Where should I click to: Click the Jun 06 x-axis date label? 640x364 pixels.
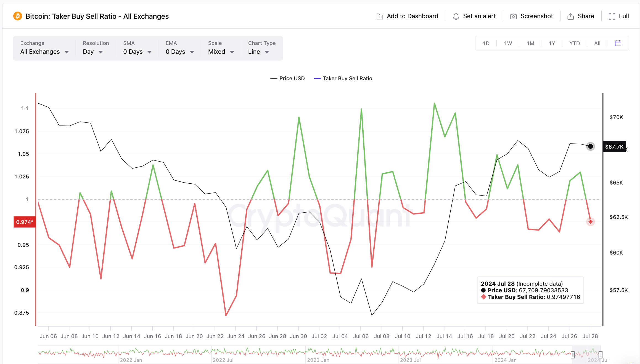coord(48,336)
